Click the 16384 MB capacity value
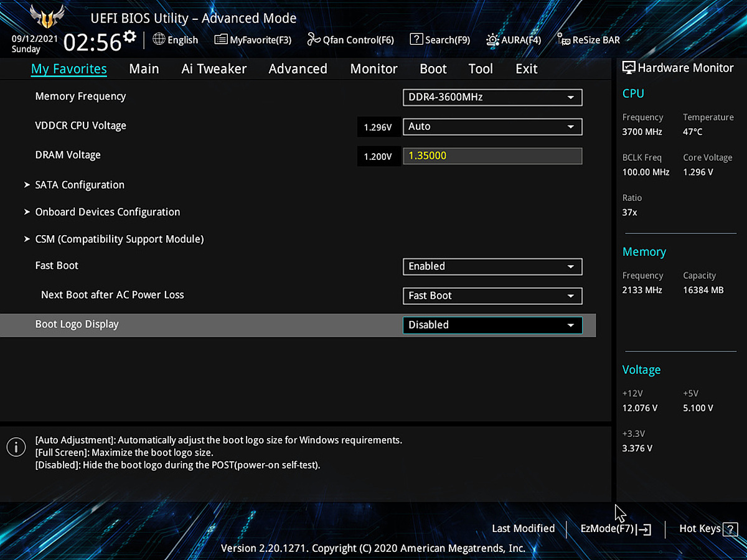Viewport: 747px width, 560px height. [703, 290]
